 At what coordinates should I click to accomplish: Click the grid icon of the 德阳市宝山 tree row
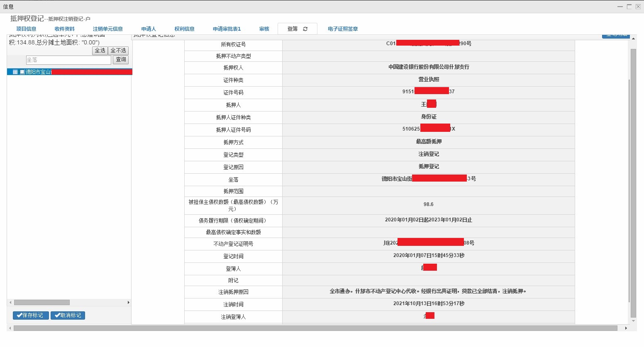(15, 72)
